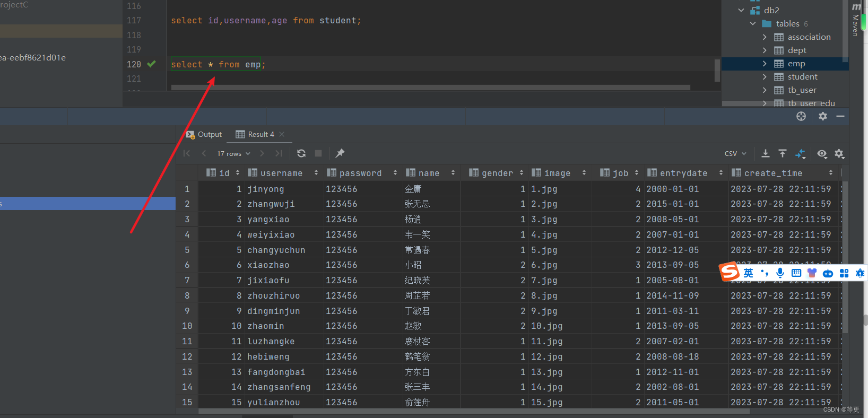Open the Maven side panel

pyautogui.click(x=856, y=19)
